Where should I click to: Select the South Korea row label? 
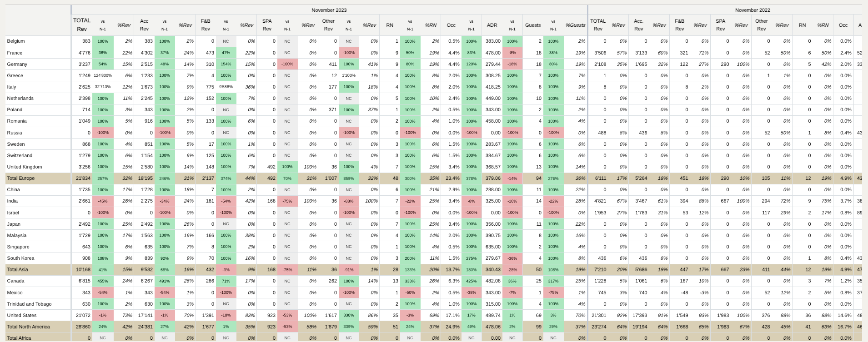click(x=20, y=258)
